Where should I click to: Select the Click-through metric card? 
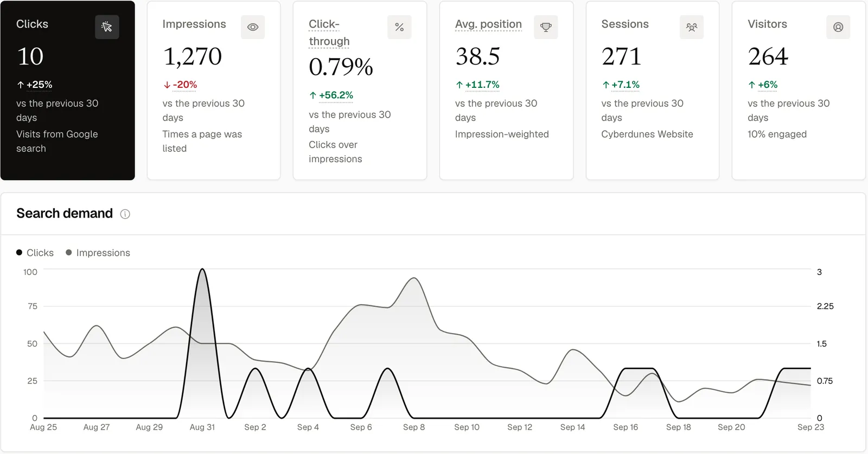click(360, 91)
